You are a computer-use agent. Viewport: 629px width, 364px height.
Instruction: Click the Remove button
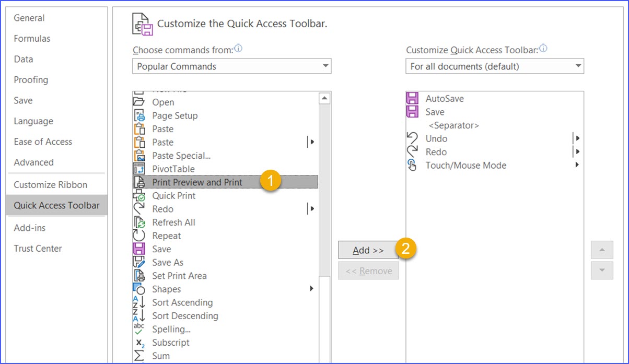(368, 271)
